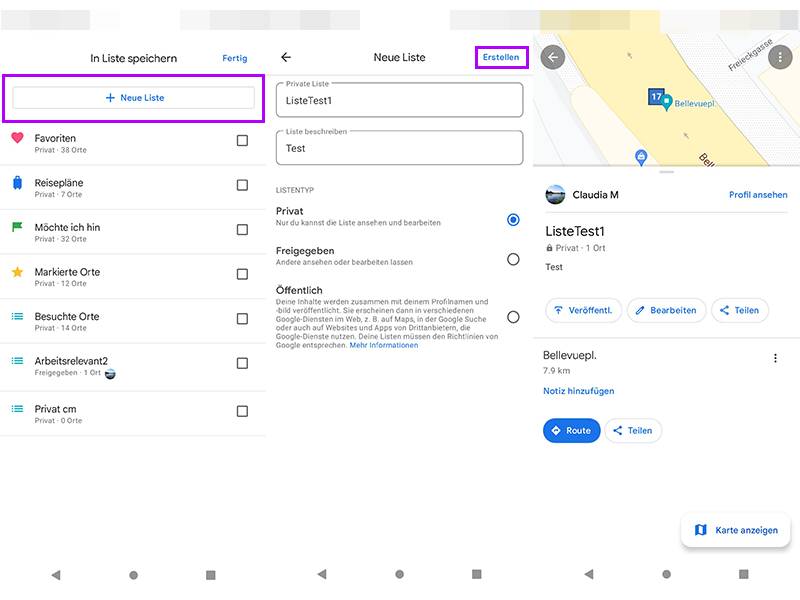Check the checkbox next to Favoriten
The width and height of the screenshot is (800, 600).
(242, 140)
